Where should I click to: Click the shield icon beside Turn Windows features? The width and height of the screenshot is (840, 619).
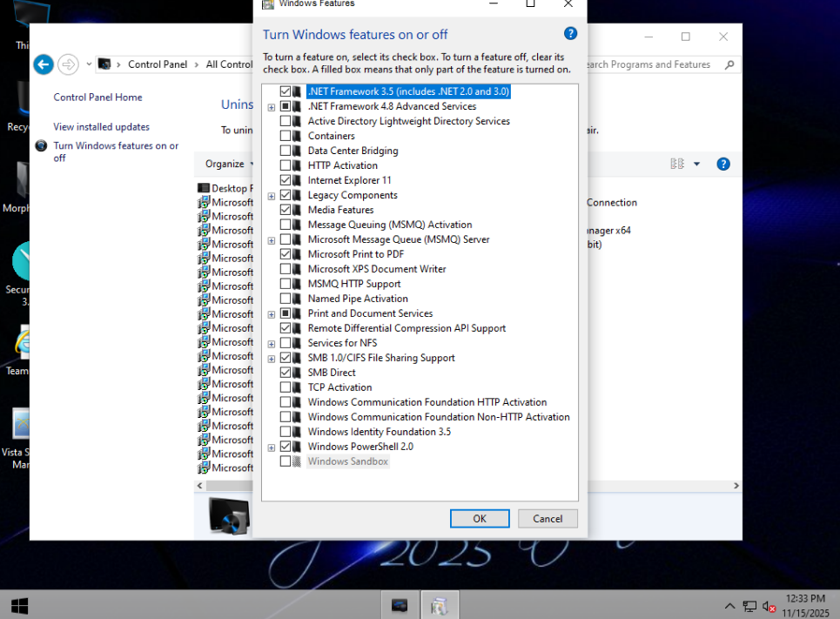pos(41,145)
